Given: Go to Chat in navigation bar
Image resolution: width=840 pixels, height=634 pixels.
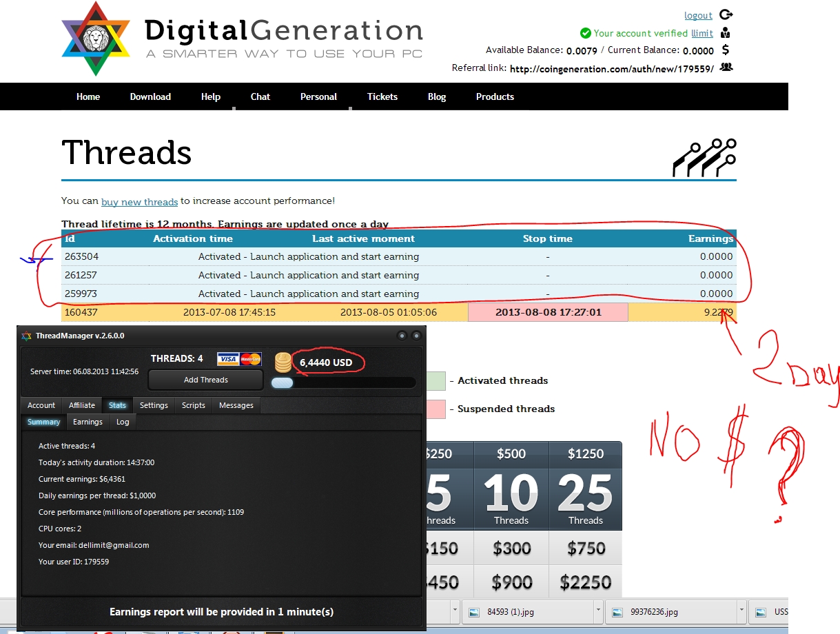Looking at the screenshot, I should [260, 96].
